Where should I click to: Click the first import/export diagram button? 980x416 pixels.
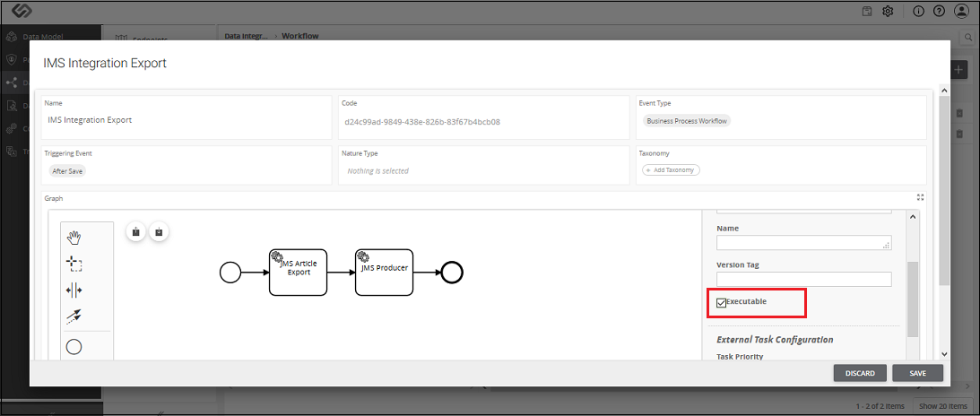pos(136,231)
